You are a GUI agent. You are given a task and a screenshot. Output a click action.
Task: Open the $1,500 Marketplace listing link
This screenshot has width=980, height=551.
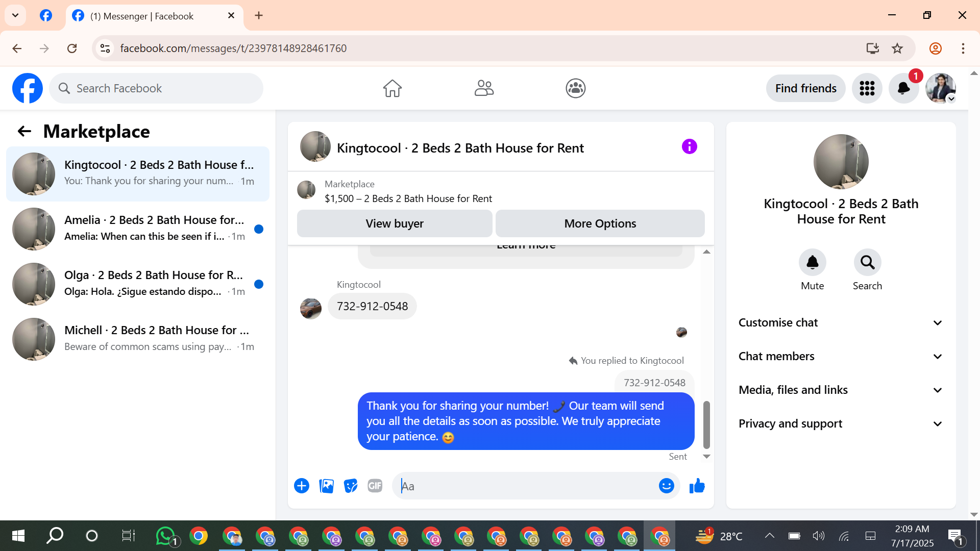coord(408,198)
